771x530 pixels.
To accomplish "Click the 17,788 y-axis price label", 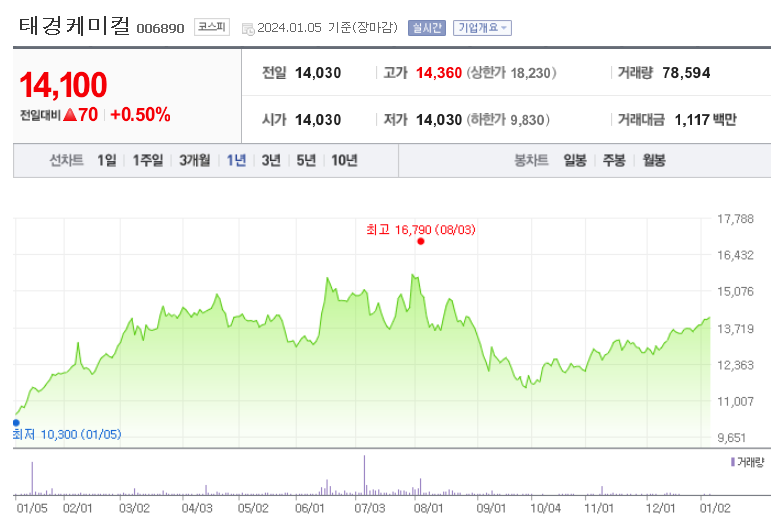I will [735, 219].
